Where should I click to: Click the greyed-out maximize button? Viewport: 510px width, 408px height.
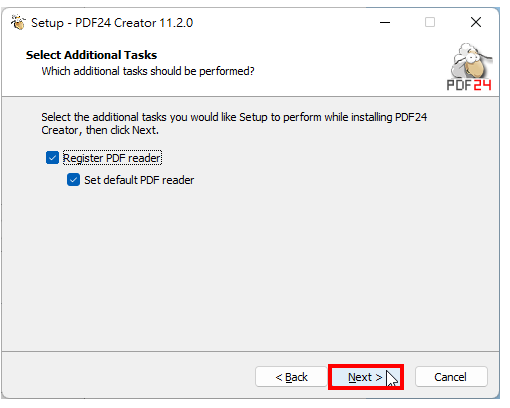[x=430, y=23]
